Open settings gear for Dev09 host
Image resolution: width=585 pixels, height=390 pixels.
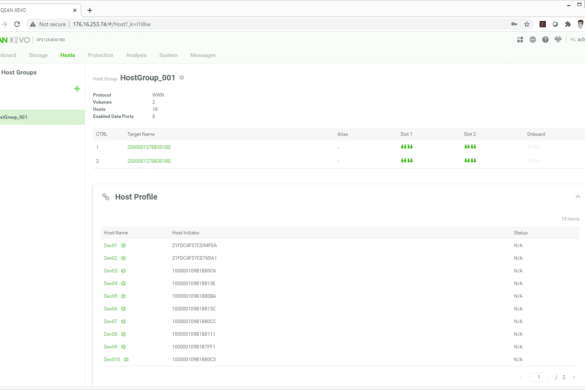point(123,347)
